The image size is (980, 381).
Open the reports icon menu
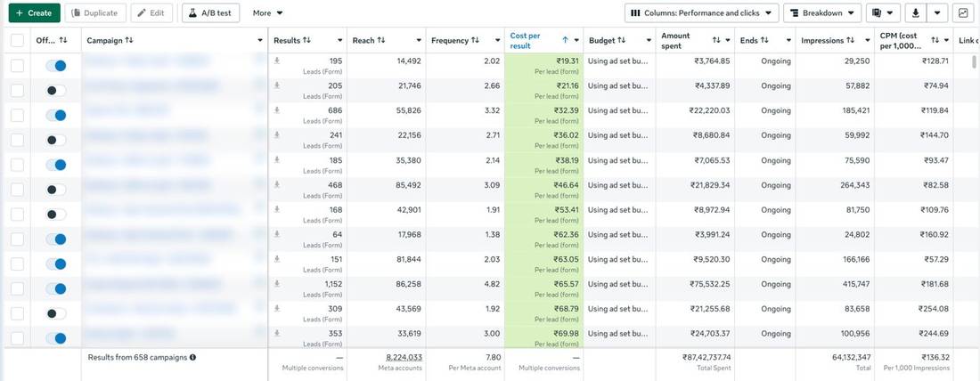pyautogui.click(x=883, y=12)
